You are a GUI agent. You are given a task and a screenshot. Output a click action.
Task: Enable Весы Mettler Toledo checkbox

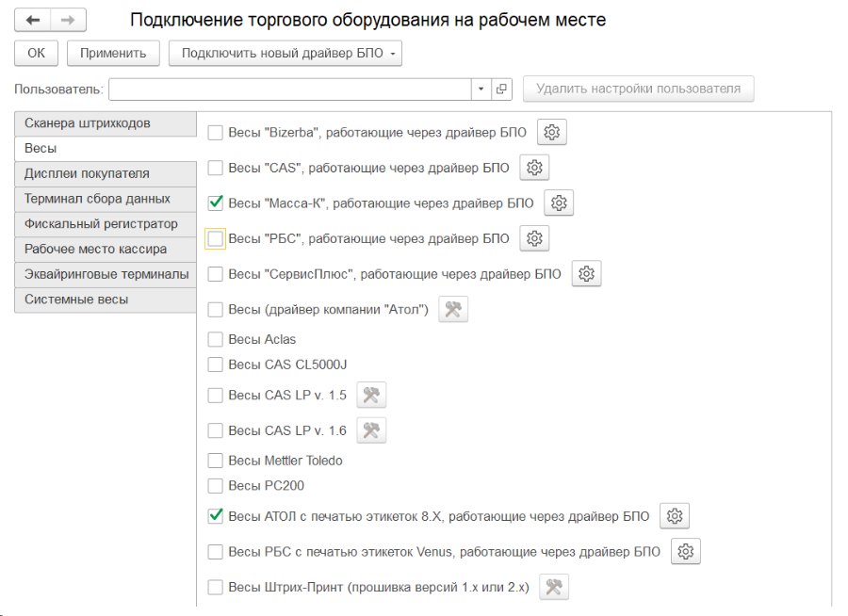[215, 461]
